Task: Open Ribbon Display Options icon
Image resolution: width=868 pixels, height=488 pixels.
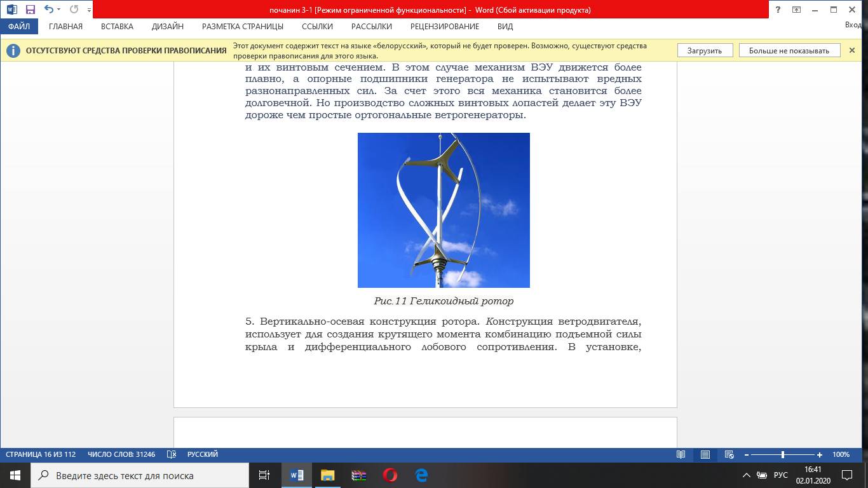Action: (796, 10)
